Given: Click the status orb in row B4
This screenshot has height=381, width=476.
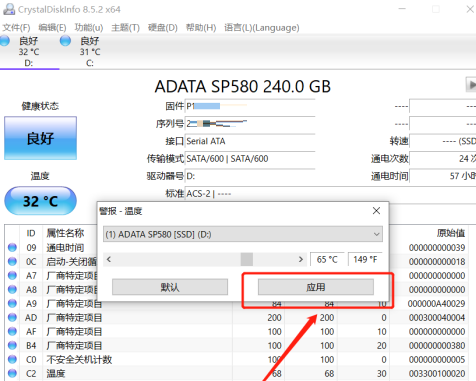Looking at the screenshot, I should [12, 345].
